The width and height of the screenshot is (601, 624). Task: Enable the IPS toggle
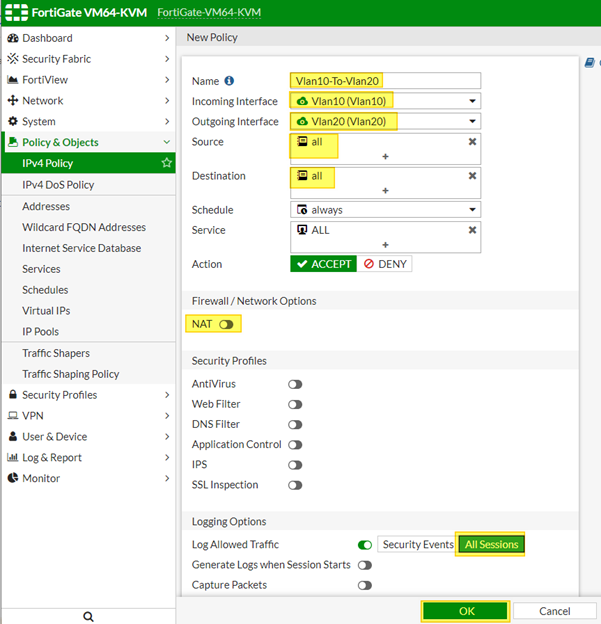tap(295, 465)
